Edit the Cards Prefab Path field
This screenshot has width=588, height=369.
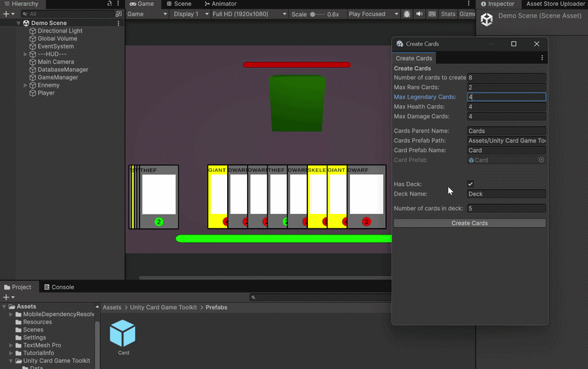click(x=506, y=140)
